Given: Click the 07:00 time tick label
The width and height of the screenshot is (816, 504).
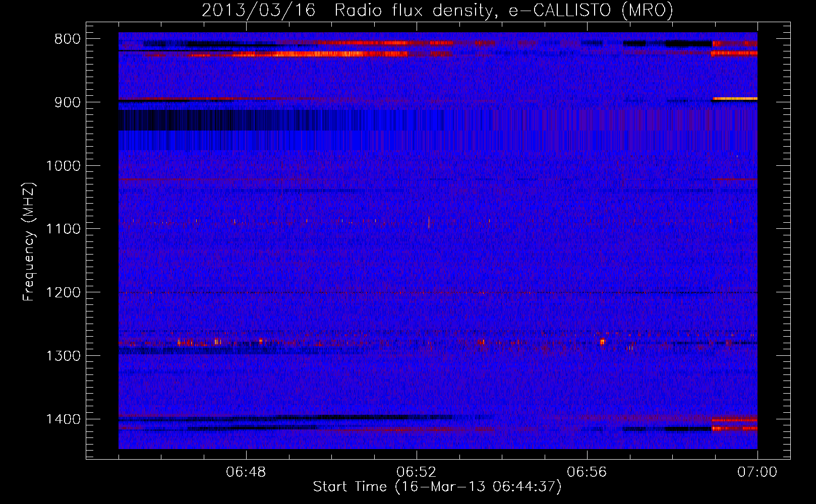Looking at the screenshot, I should (757, 472).
